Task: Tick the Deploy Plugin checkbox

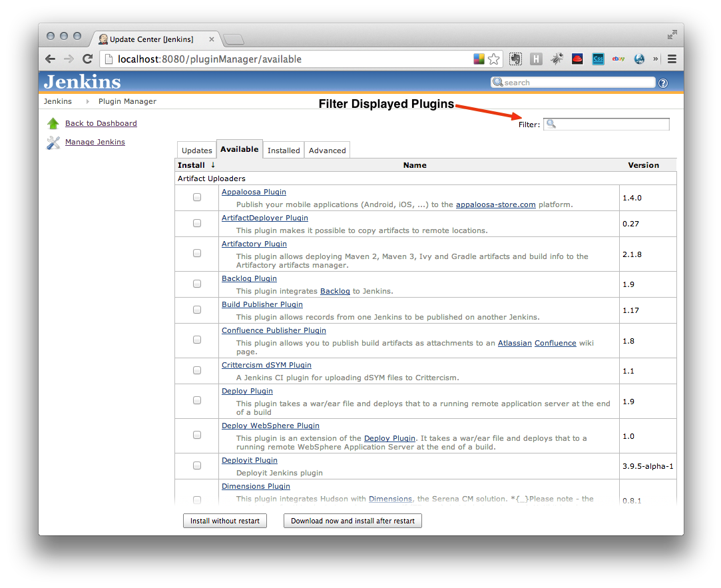Action: click(x=197, y=400)
